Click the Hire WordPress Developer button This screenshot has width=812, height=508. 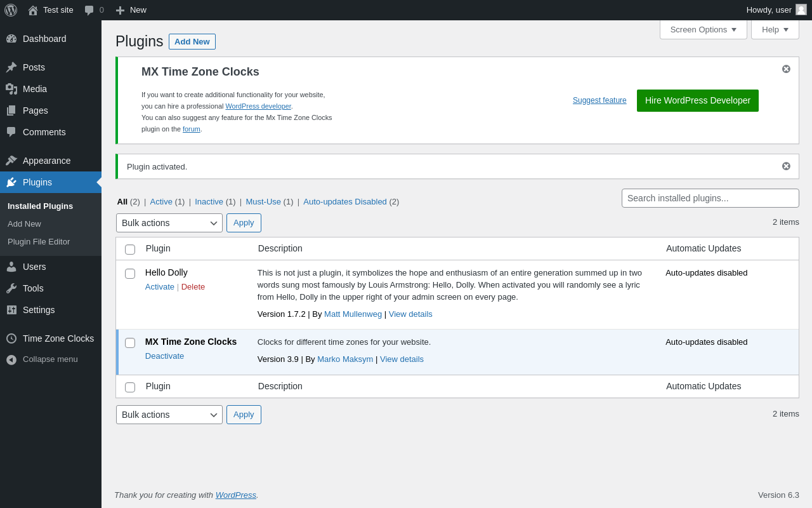click(698, 100)
